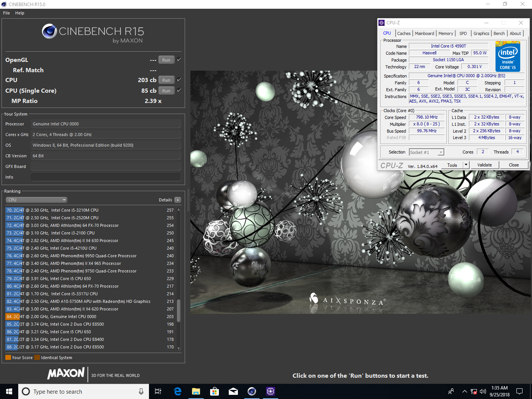Image resolution: width=532 pixels, height=399 pixels.
Task: Open Microsoft Store from the taskbar
Action: click(215, 391)
